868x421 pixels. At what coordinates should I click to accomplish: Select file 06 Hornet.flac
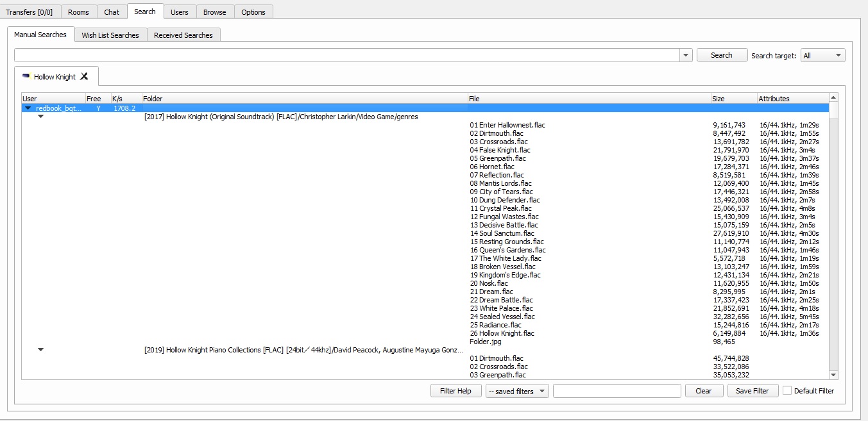pos(492,167)
